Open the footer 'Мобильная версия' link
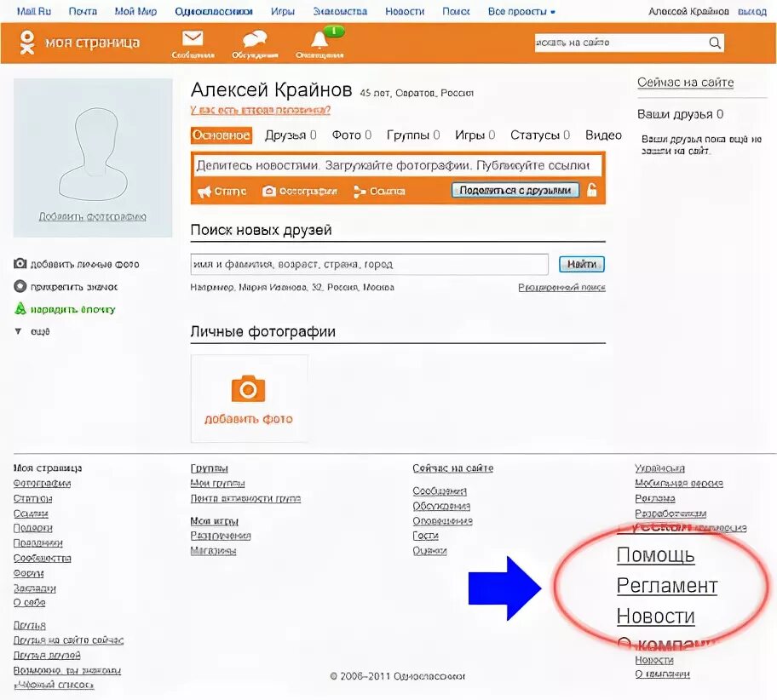This screenshot has width=777, height=700. tap(679, 483)
